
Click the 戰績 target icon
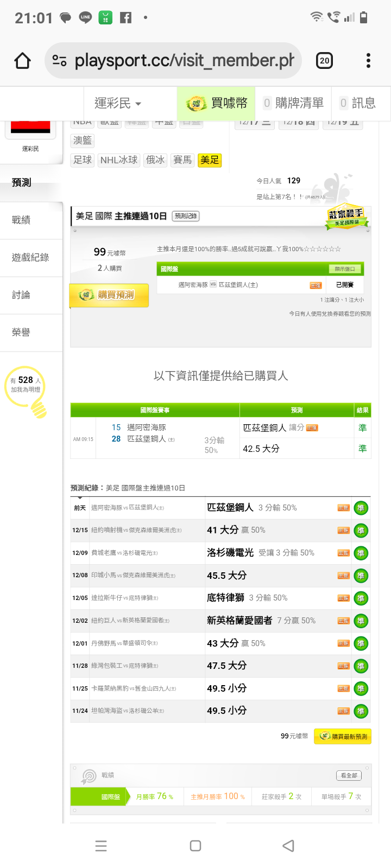point(89,776)
